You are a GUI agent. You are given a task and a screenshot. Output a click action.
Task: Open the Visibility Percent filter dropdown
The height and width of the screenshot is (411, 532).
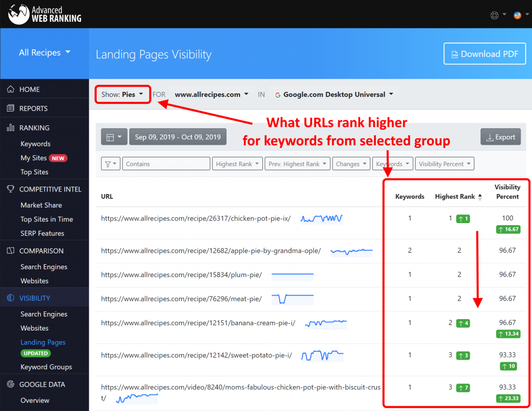[445, 164]
